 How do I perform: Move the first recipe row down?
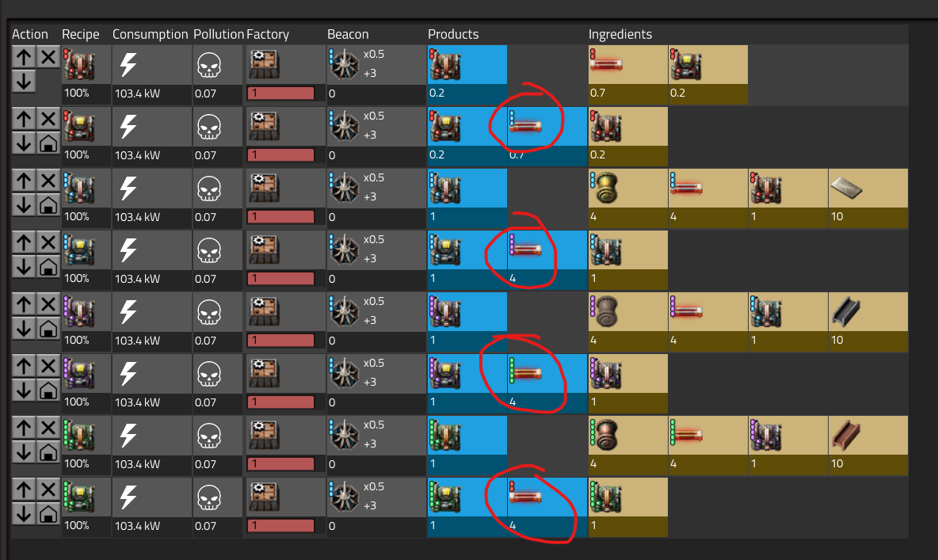23,81
